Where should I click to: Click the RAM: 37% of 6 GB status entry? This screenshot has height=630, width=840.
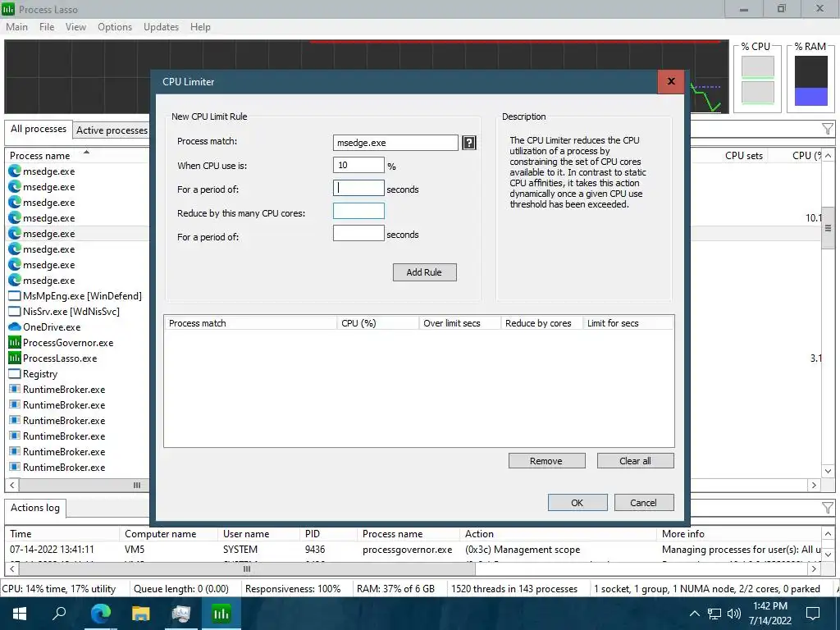point(396,589)
